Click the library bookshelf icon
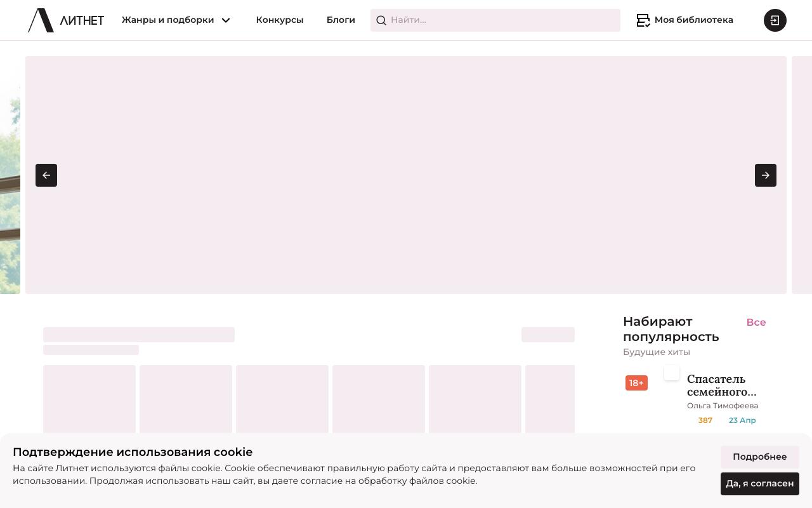Screen dimensions: 812x508 pyautogui.click(x=643, y=20)
